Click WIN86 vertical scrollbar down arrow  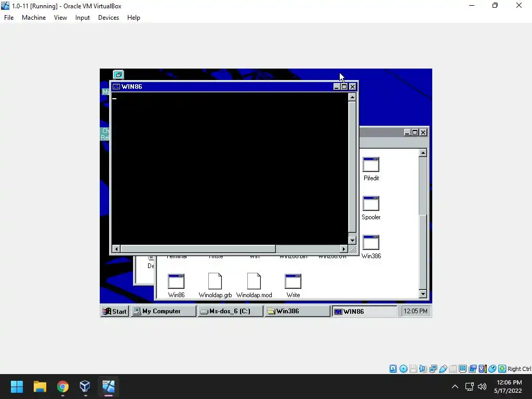tap(352, 240)
